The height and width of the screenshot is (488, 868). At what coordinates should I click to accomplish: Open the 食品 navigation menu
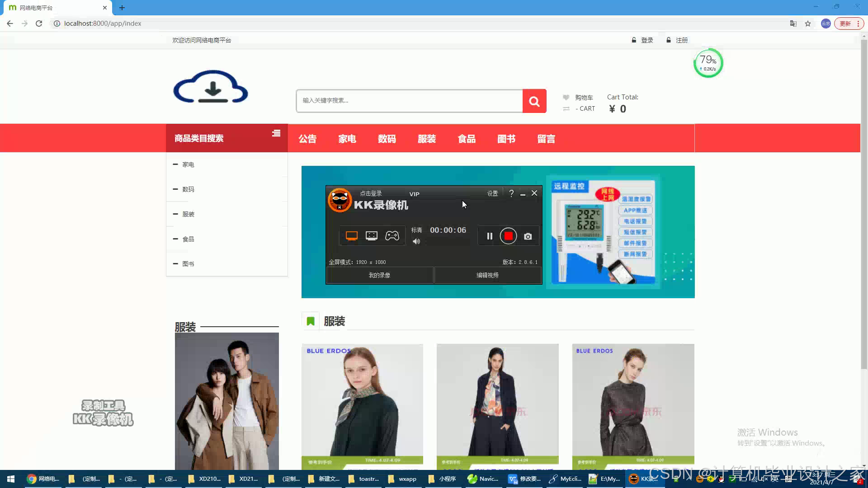tap(467, 139)
